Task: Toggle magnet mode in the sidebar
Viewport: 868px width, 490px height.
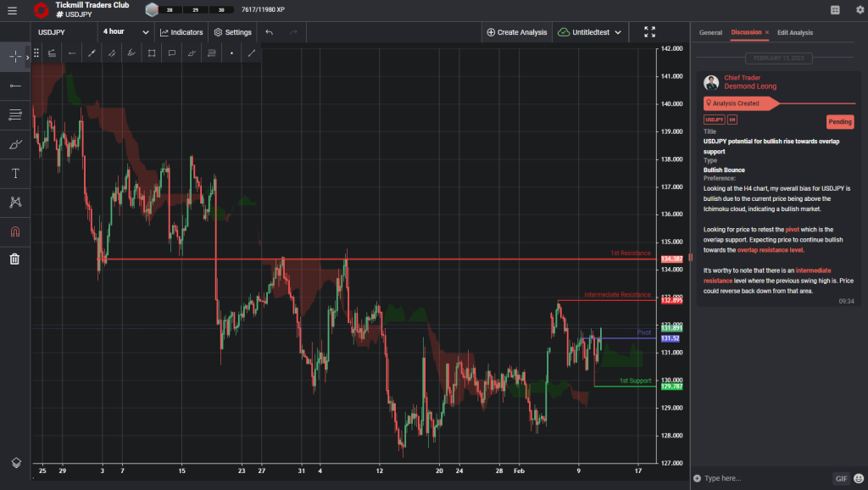Action: point(14,230)
